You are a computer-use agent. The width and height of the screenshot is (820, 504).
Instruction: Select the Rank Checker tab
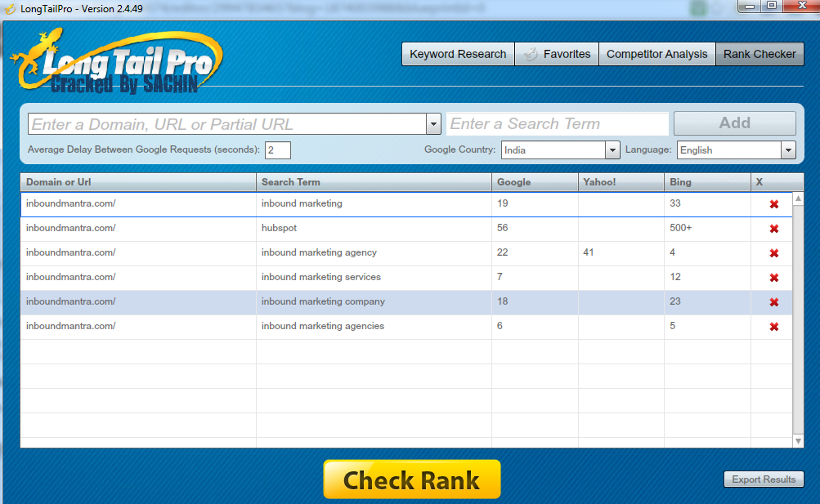(760, 54)
